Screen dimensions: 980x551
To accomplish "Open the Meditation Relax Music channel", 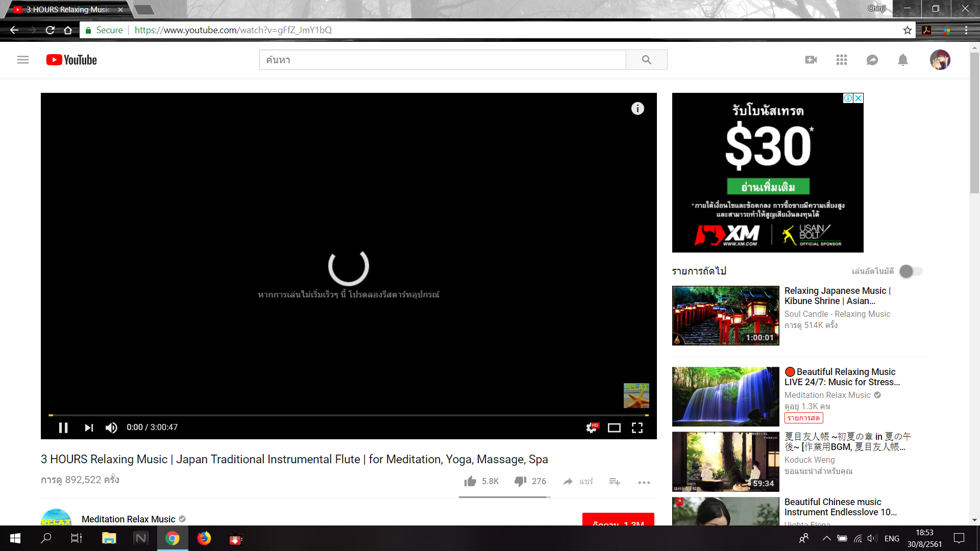I will coord(128,519).
